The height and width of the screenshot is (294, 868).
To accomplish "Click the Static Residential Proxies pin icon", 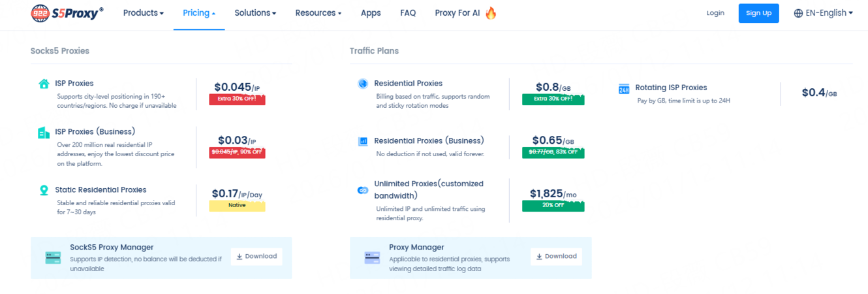I will [44, 190].
